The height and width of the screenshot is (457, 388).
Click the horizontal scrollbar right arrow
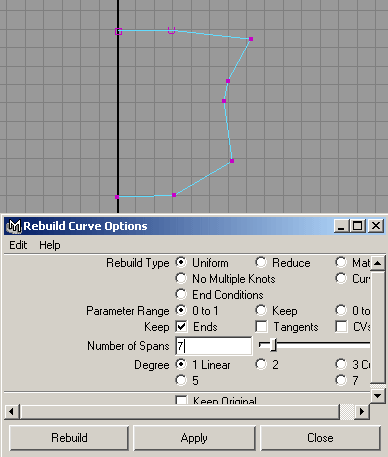[362, 412]
